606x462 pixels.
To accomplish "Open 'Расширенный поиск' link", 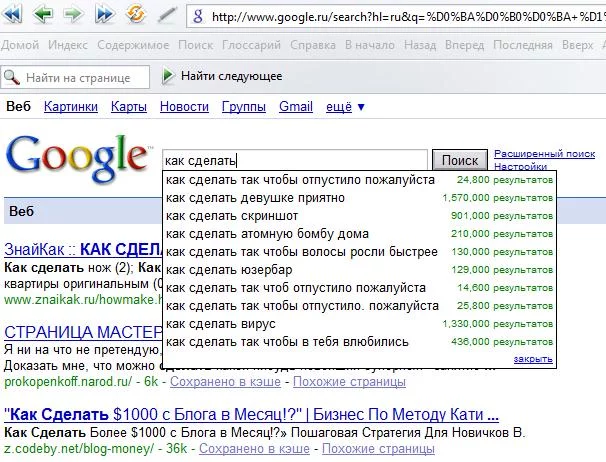I will pyautogui.click(x=544, y=154).
